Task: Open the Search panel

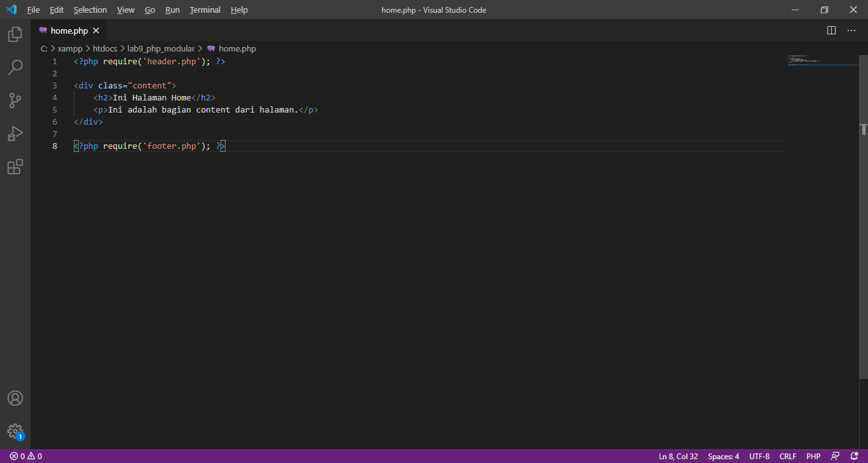Action: [15, 67]
